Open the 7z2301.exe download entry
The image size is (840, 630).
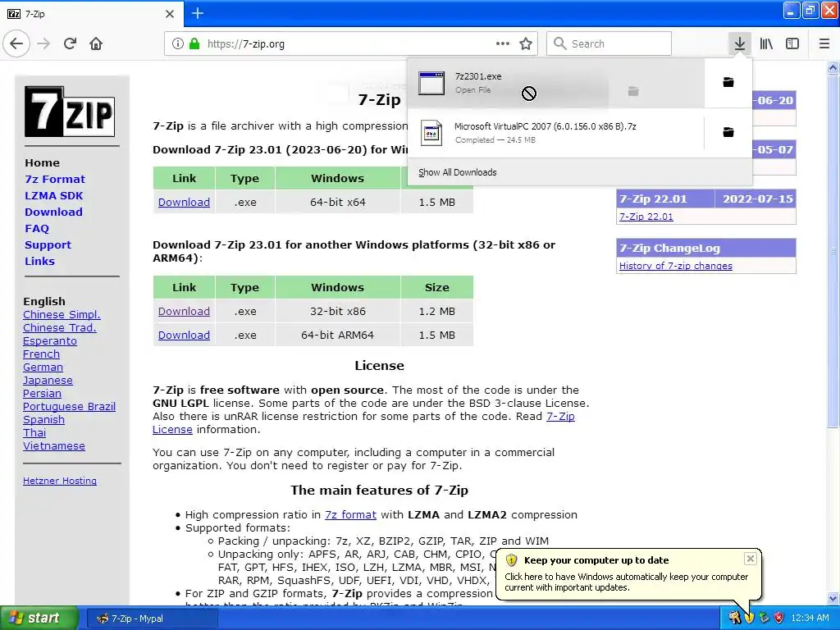click(555, 83)
